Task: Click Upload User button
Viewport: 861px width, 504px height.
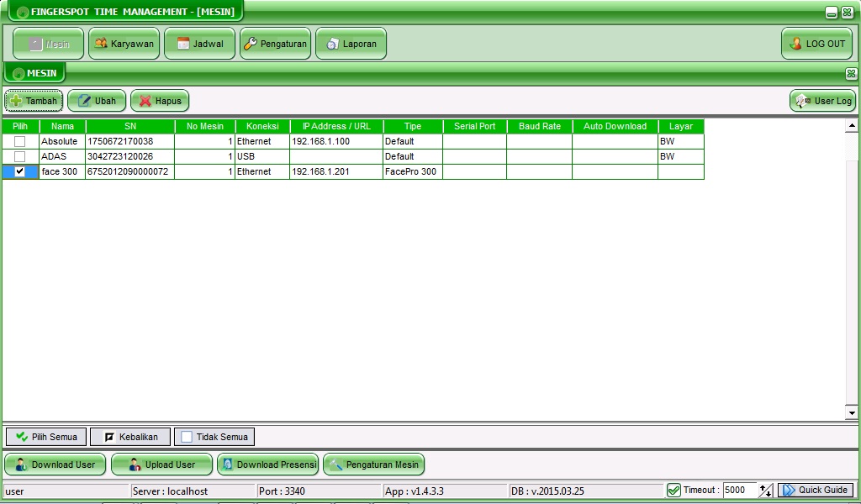Action: point(161,465)
